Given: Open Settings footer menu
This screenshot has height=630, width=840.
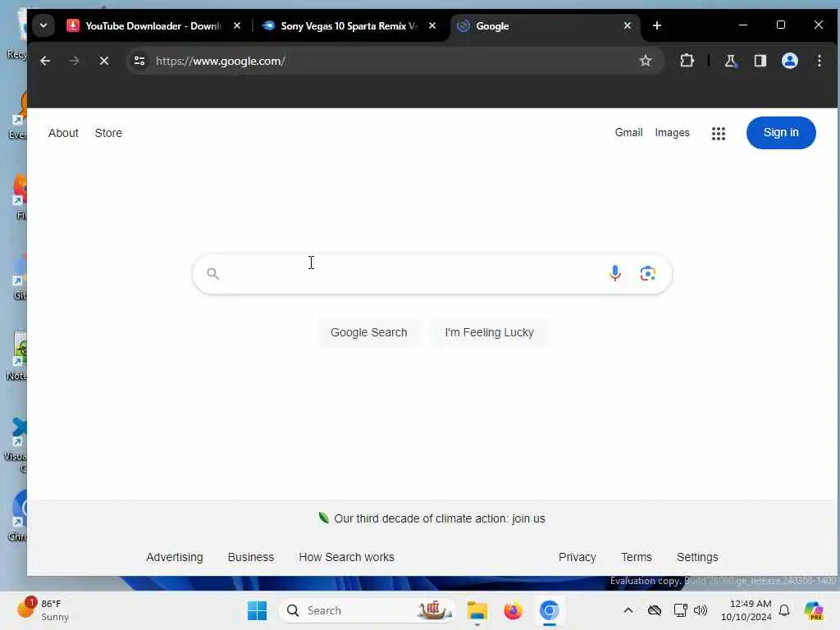Looking at the screenshot, I should (697, 557).
